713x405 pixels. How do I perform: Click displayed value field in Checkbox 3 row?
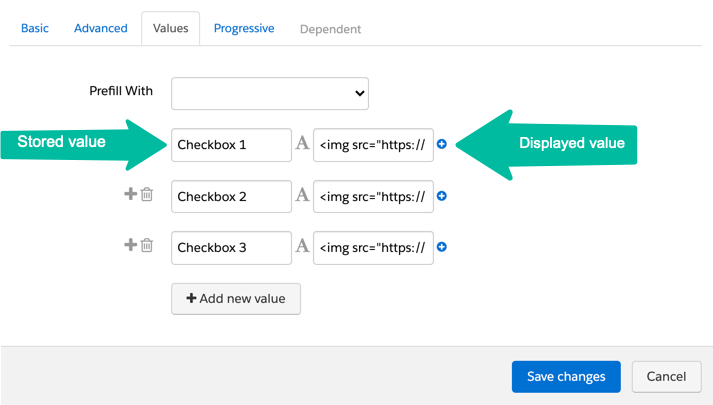pos(373,247)
